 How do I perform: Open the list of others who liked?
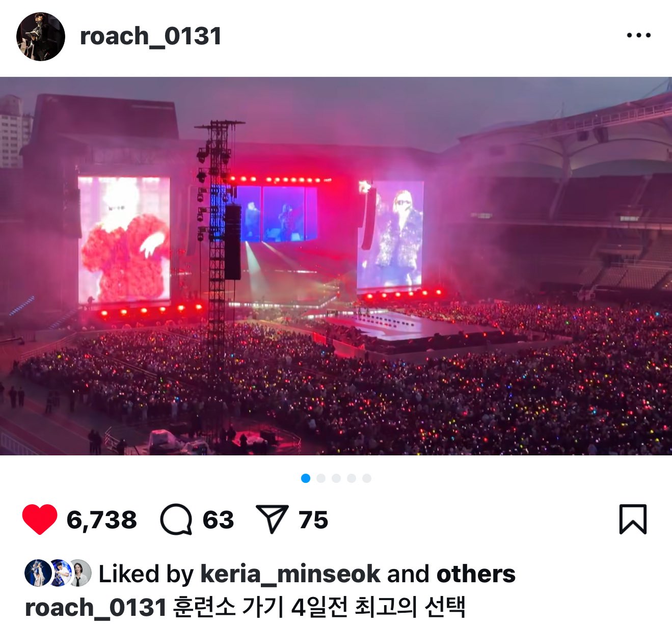(476, 574)
